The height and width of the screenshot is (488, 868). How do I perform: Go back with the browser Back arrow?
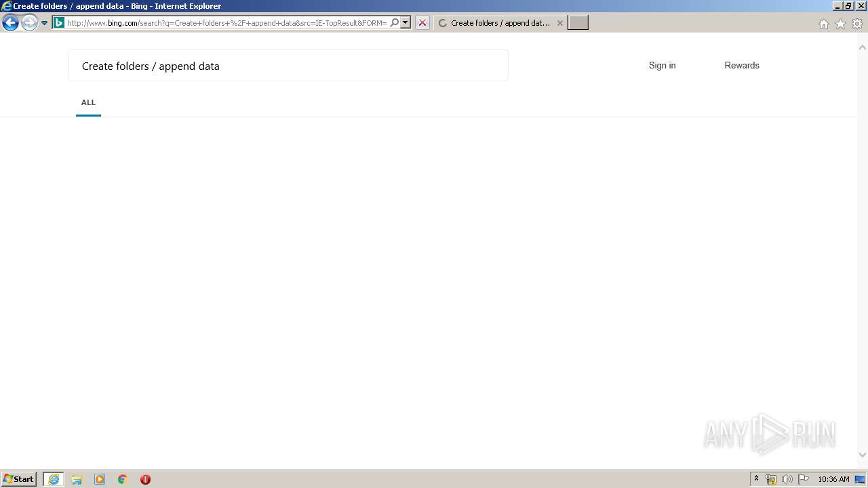(x=10, y=23)
